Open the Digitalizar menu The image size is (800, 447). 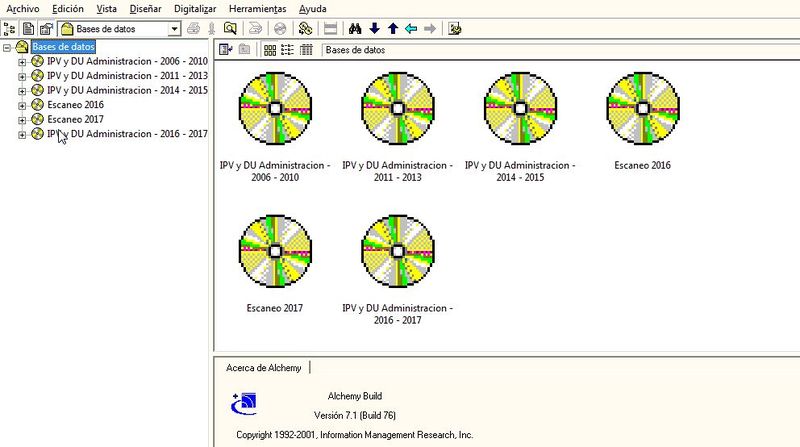click(x=195, y=9)
